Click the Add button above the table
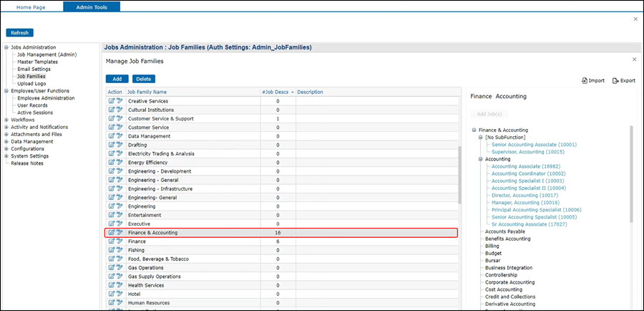Viewport: 644px width, 311px height. click(116, 79)
